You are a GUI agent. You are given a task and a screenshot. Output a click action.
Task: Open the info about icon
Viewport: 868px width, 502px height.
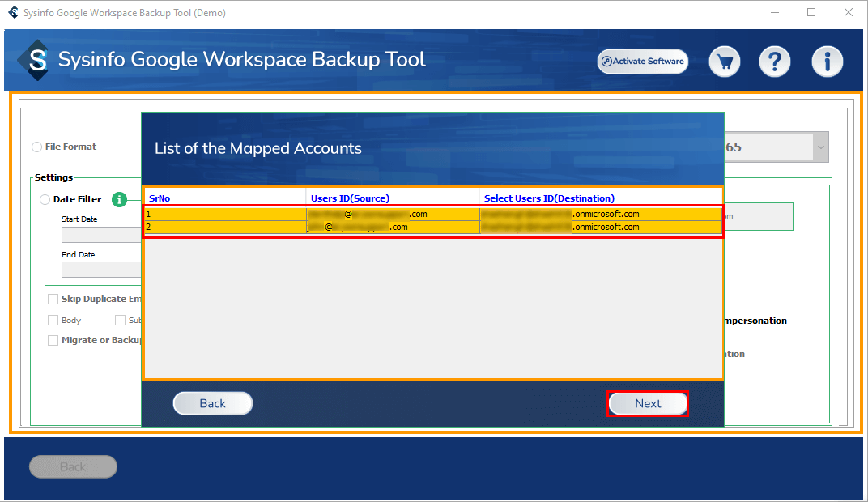827,62
